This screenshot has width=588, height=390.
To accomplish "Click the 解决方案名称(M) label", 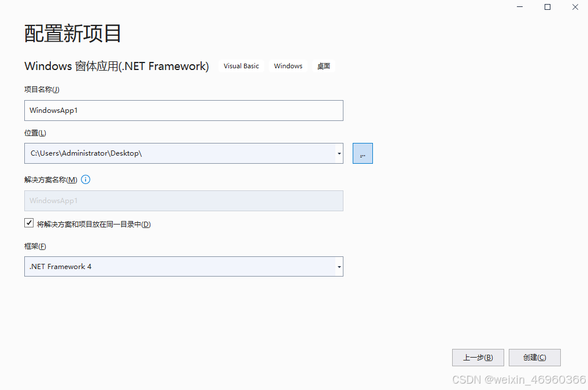I will (51, 180).
